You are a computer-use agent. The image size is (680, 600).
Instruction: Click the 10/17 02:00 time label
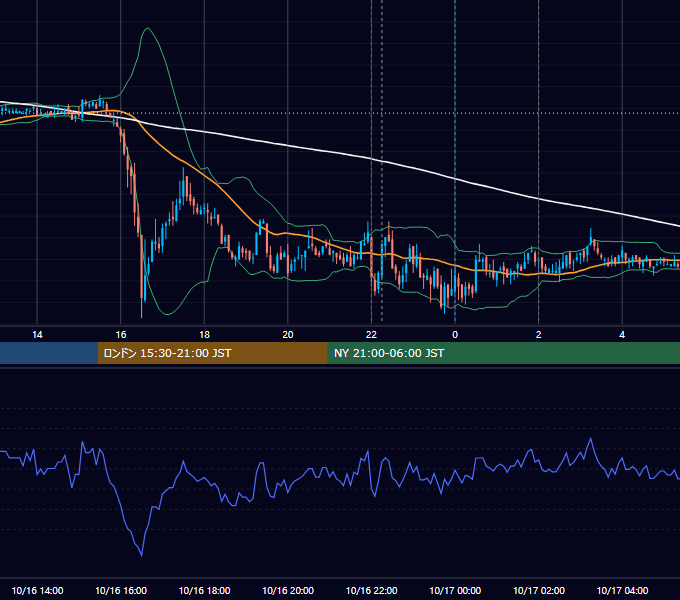(x=539, y=590)
